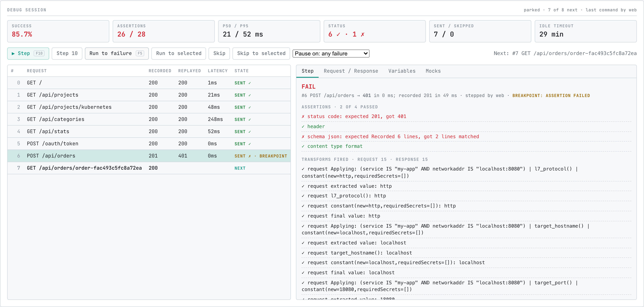
Task: Click Skip to selected button
Action: (x=261, y=54)
